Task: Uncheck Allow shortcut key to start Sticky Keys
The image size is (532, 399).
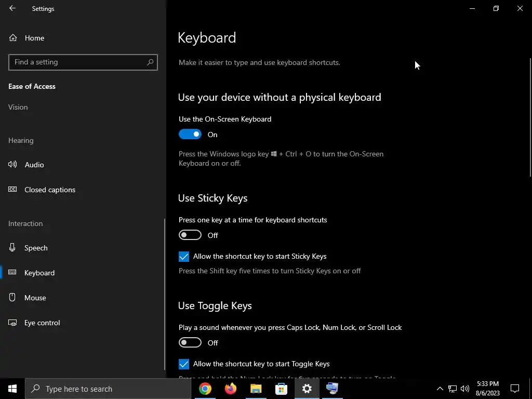Action: [x=184, y=257]
